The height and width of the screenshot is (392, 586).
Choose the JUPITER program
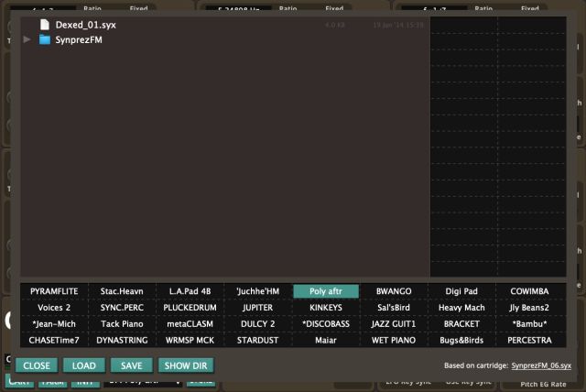click(x=258, y=308)
